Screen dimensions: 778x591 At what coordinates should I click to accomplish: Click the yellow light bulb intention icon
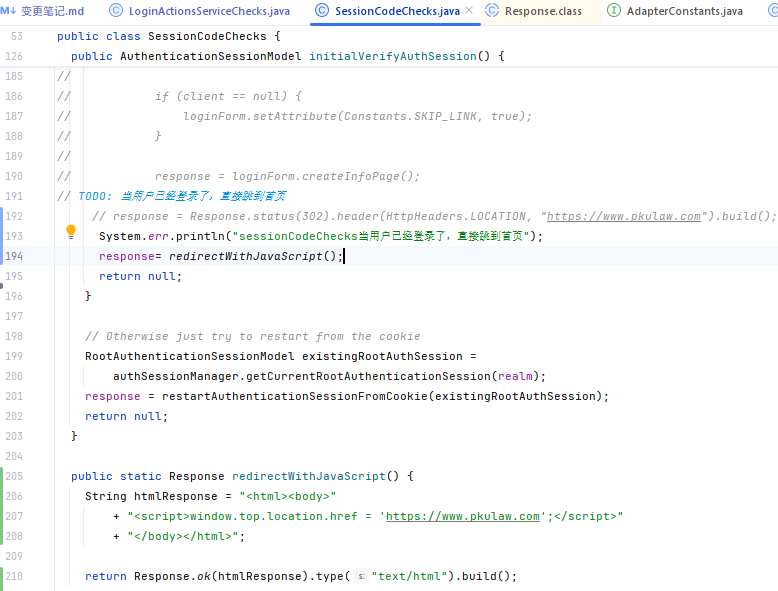[x=71, y=231]
